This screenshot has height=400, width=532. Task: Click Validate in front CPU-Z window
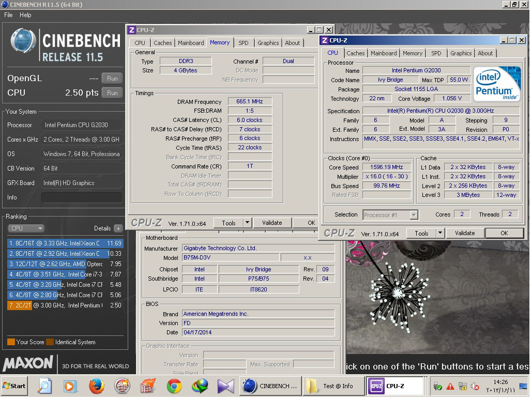pos(464,233)
